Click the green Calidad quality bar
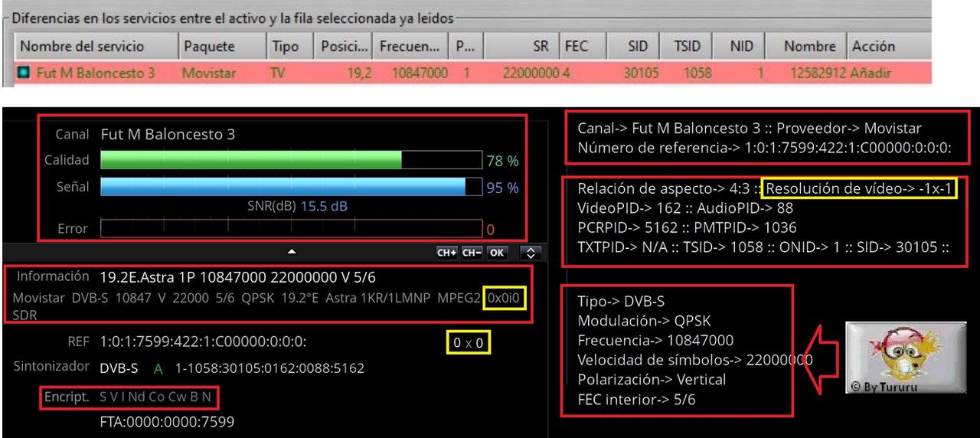The width and height of the screenshot is (980, 438). coord(250,160)
